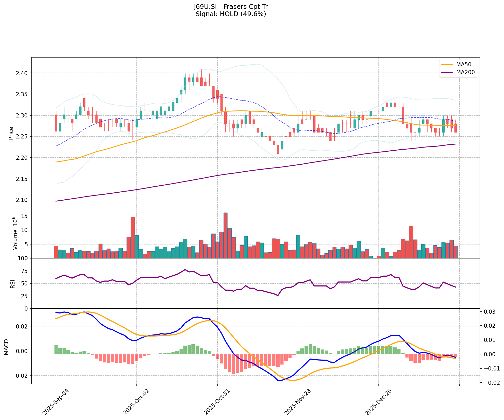This screenshot has height=420, width=504.
Task: Click the tallest volume bar near Oct-31
Action: tap(225, 235)
